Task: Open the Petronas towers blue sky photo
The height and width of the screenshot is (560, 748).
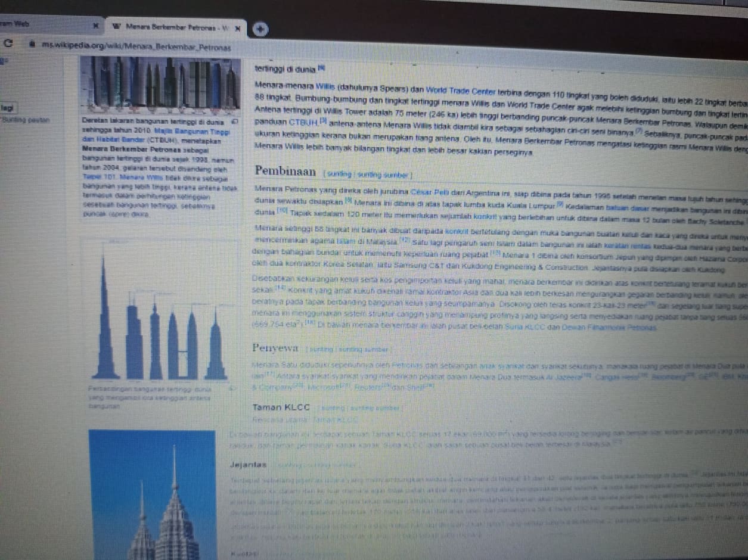Action: click(x=152, y=494)
